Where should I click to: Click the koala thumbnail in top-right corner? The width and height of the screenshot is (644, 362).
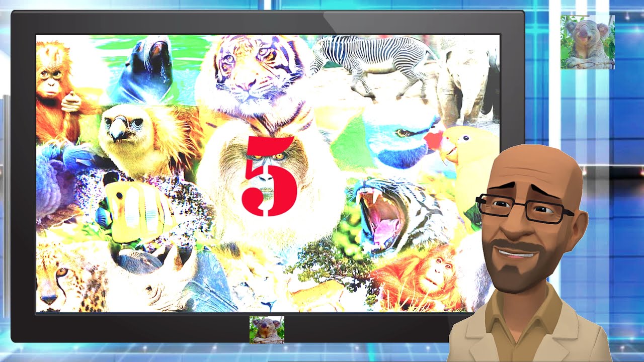pyautogui.click(x=587, y=42)
